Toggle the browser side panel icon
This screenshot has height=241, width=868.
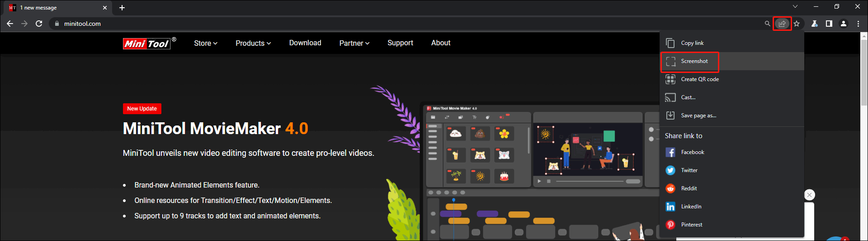coord(829,24)
